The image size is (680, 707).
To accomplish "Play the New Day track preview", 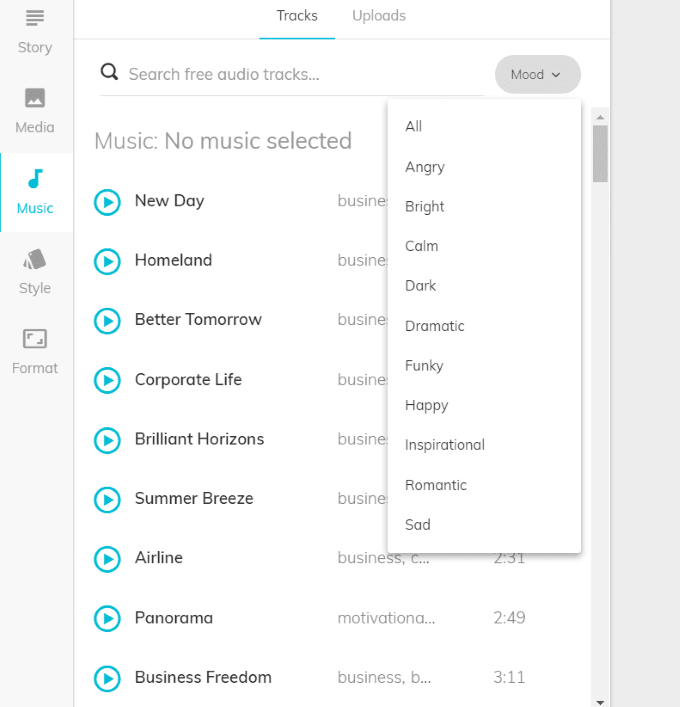I will tap(107, 202).
